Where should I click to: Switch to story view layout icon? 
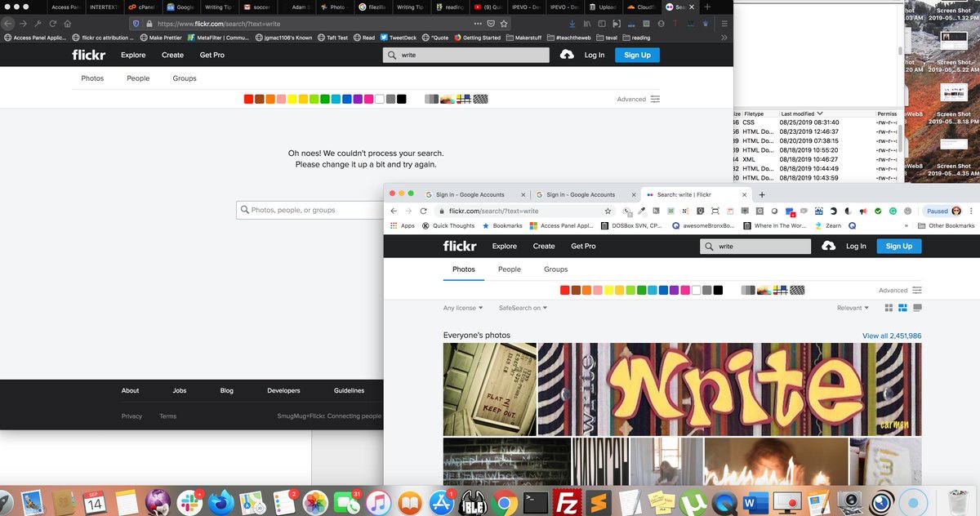(x=917, y=308)
